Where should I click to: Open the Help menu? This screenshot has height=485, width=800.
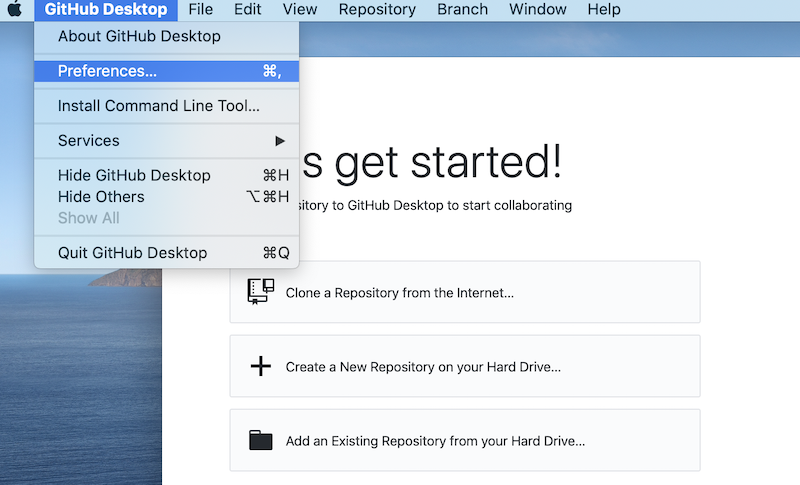[x=604, y=10]
